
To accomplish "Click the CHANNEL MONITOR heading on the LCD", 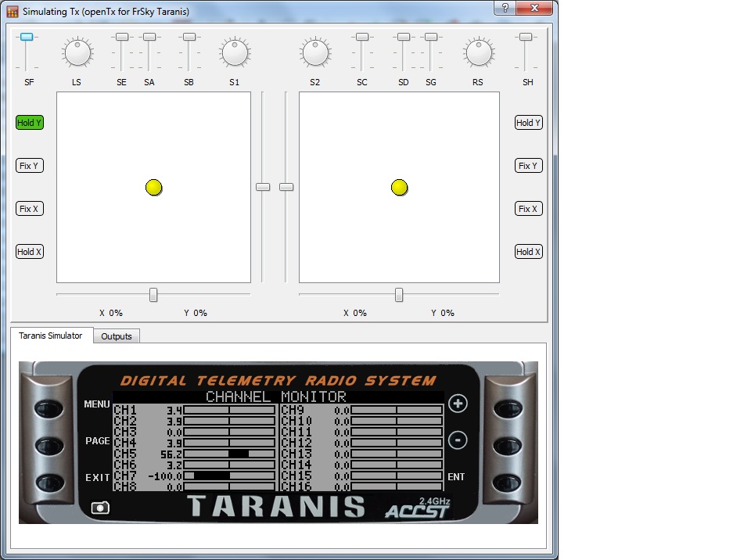I will point(276,397).
